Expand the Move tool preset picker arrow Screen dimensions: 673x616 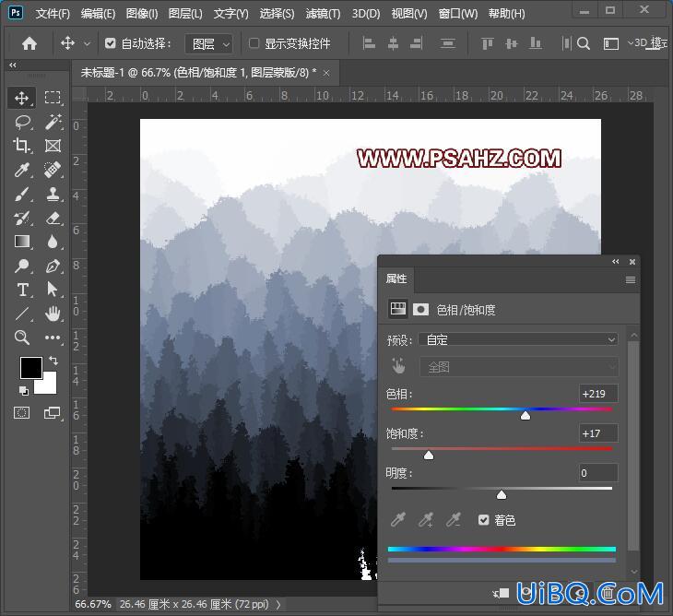pos(88,43)
